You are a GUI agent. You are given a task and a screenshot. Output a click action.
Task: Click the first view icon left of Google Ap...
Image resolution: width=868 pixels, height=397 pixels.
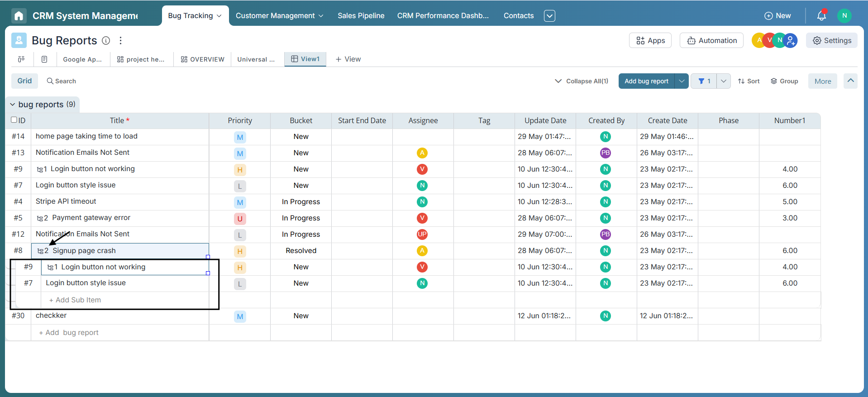[21, 59]
